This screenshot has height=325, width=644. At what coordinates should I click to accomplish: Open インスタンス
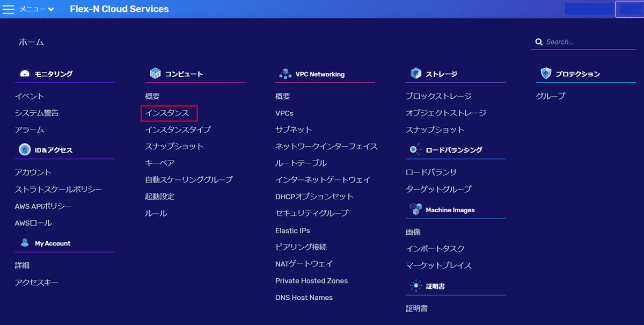[167, 113]
